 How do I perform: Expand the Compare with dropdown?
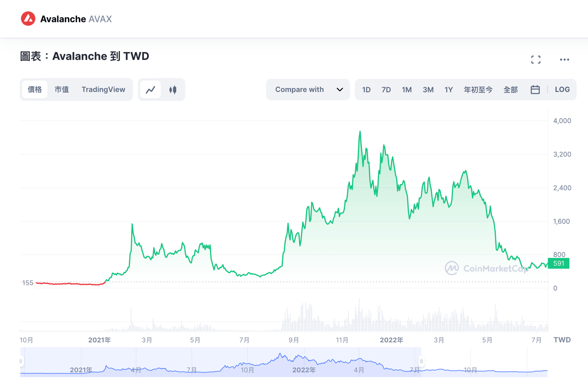(x=308, y=90)
